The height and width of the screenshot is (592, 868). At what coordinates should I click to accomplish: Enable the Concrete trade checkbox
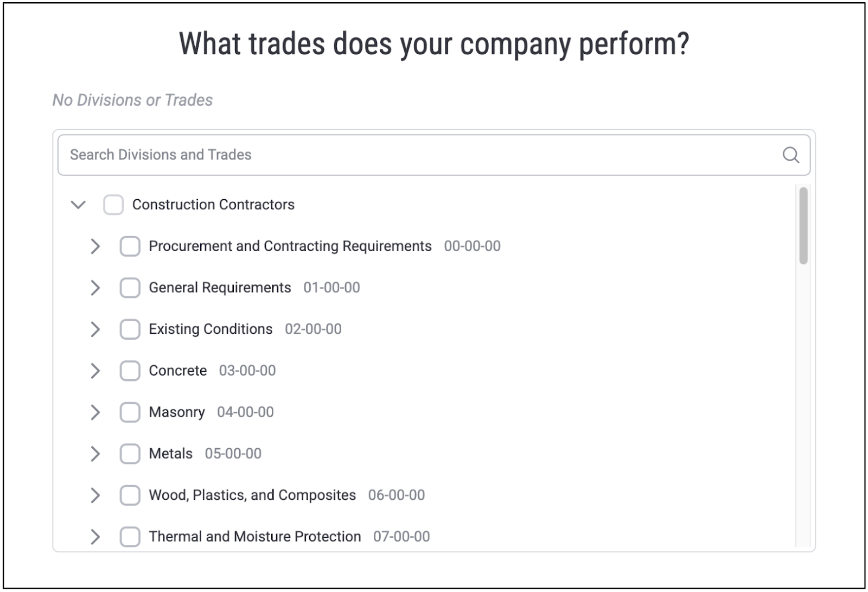coord(130,371)
